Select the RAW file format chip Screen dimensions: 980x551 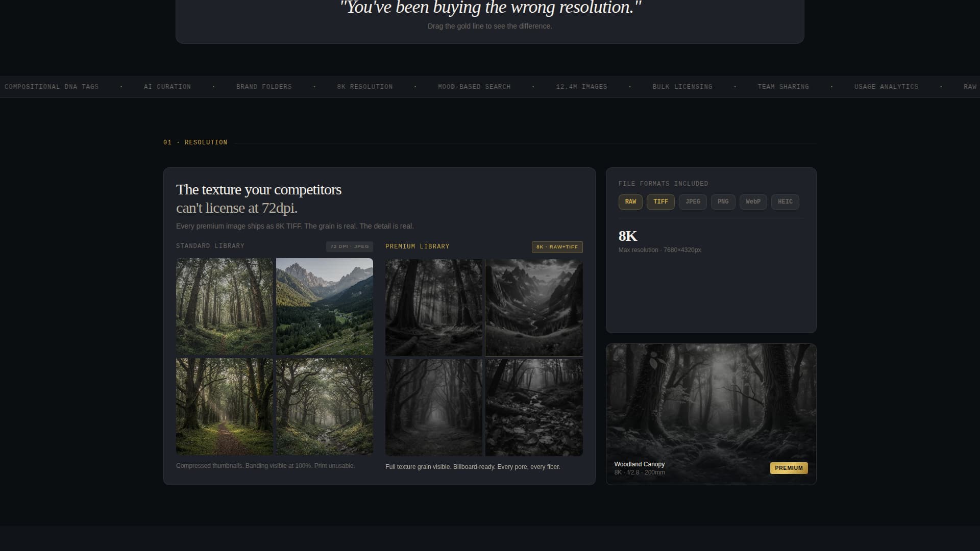click(x=630, y=202)
